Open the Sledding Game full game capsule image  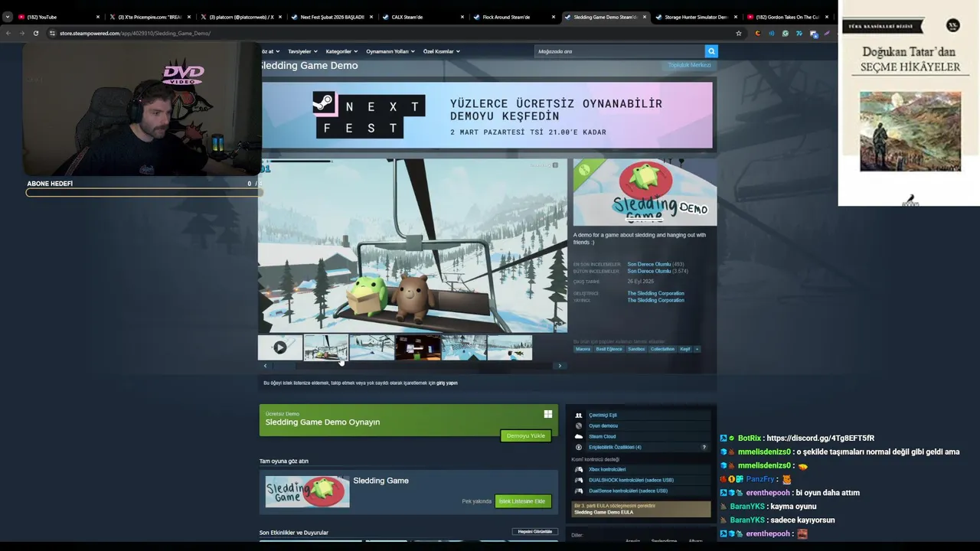point(307,491)
